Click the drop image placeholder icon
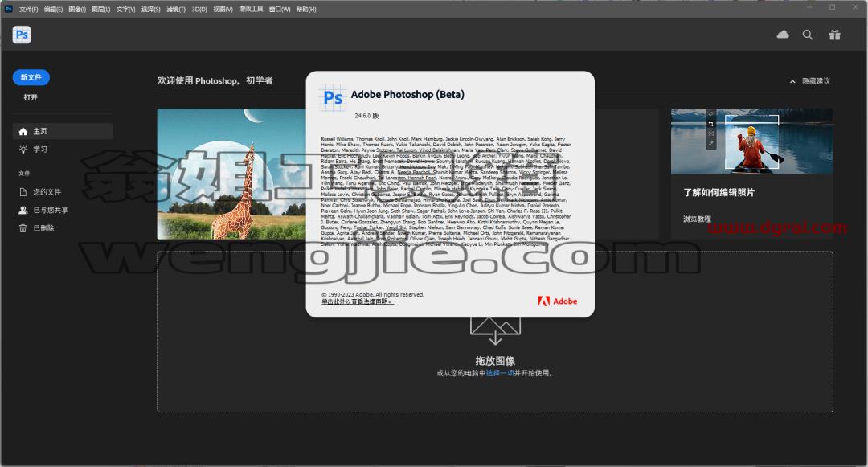 495,330
